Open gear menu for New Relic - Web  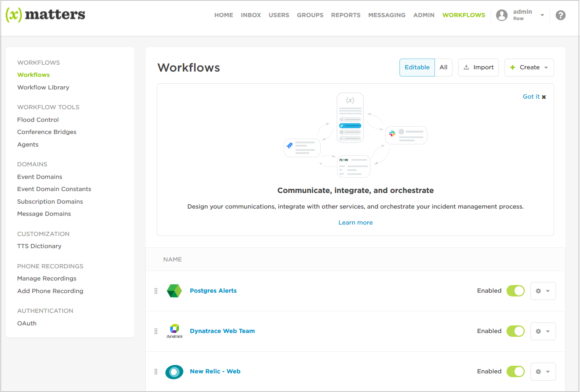pos(543,372)
